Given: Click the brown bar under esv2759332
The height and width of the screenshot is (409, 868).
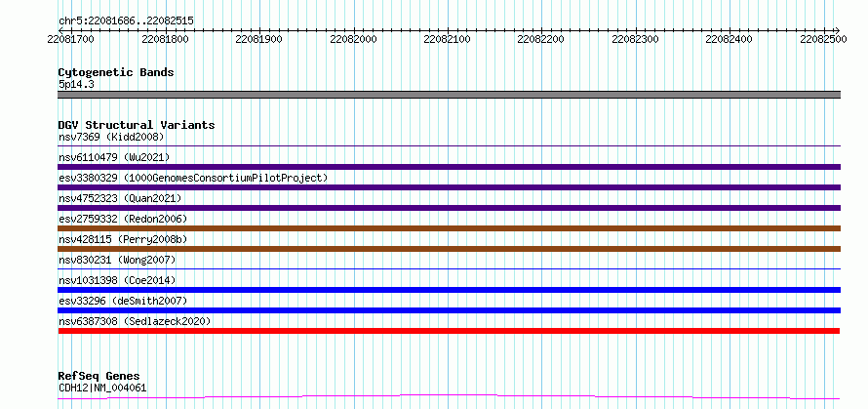Looking at the screenshot, I should pos(449,228).
